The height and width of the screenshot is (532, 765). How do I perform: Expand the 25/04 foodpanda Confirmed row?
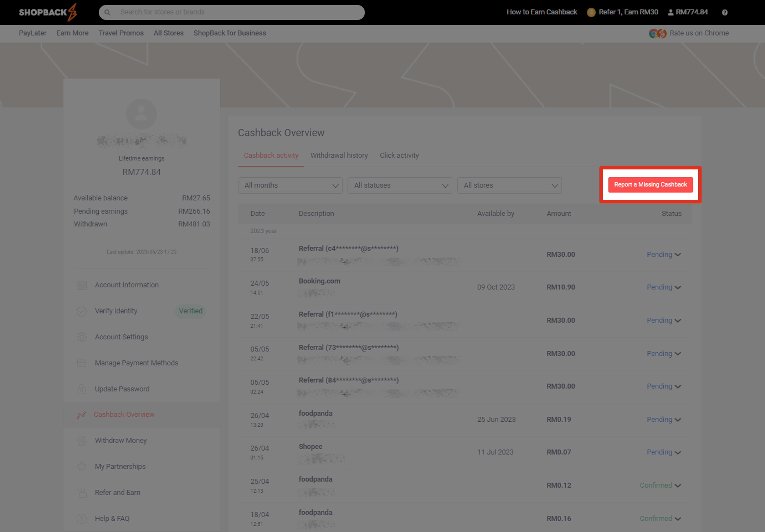678,486
